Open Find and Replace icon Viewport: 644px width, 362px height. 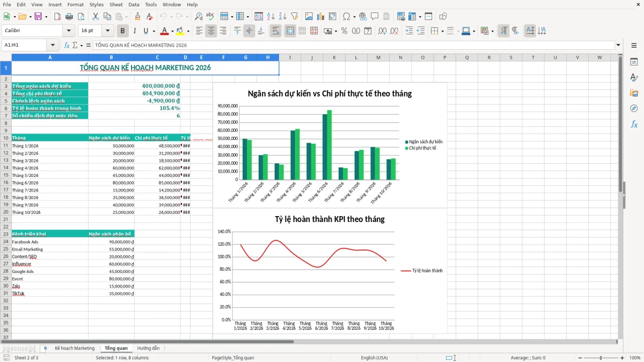click(199, 17)
